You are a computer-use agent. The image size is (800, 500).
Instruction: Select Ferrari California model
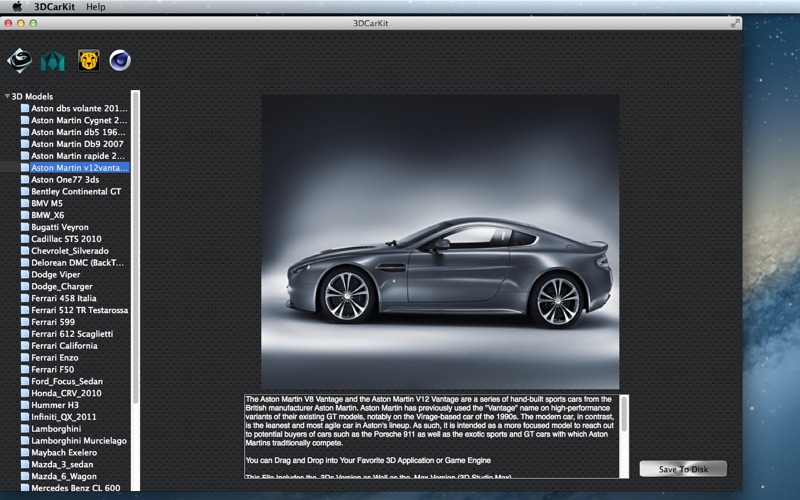64,345
